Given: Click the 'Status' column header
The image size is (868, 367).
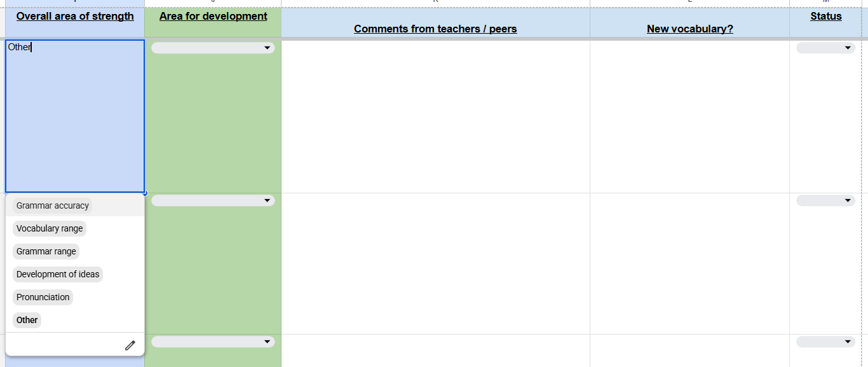Looking at the screenshot, I should coord(825,17).
